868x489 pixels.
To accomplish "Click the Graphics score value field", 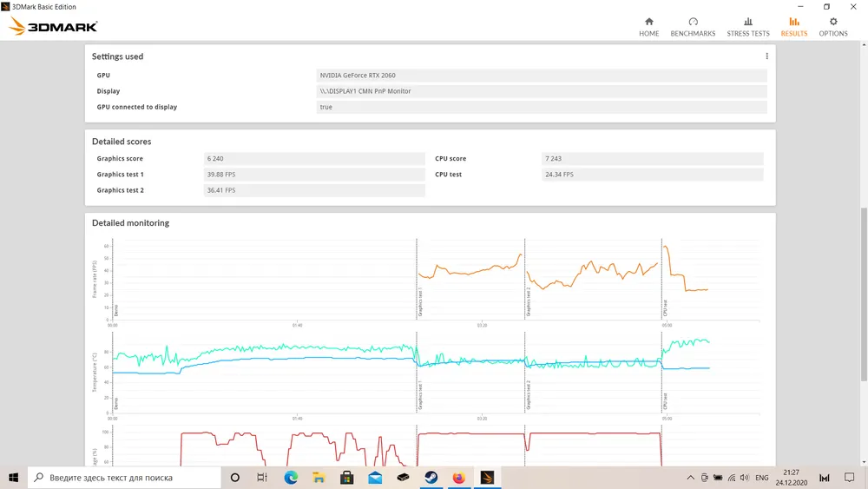I will tap(313, 159).
